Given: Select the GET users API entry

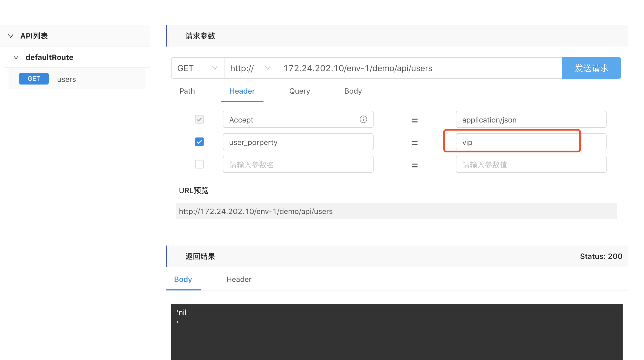Looking at the screenshot, I should pos(66,79).
